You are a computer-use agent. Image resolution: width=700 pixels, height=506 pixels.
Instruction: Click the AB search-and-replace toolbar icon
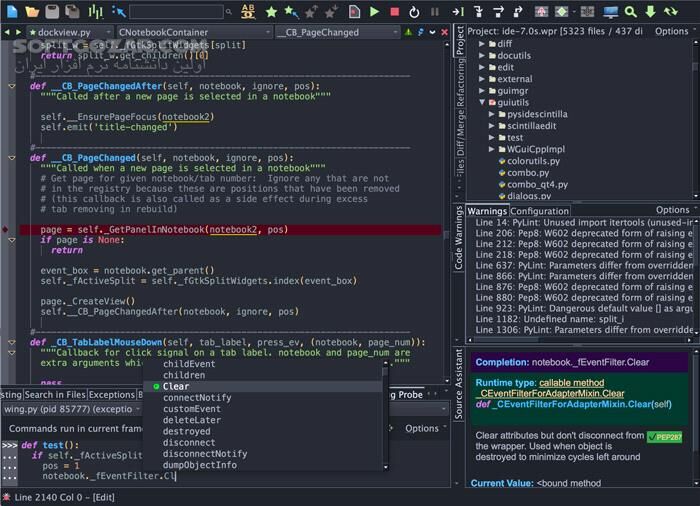248,12
